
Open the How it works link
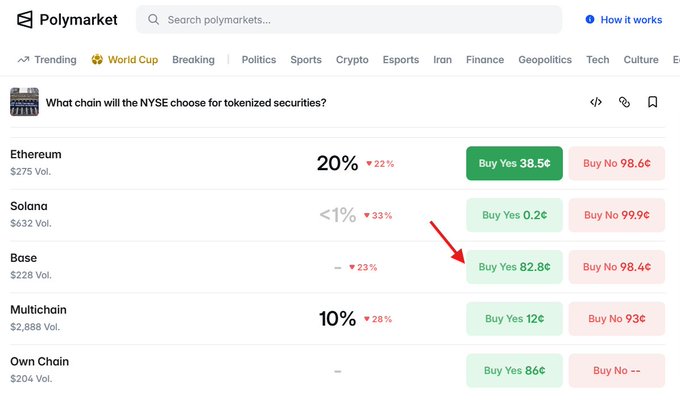(631, 20)
